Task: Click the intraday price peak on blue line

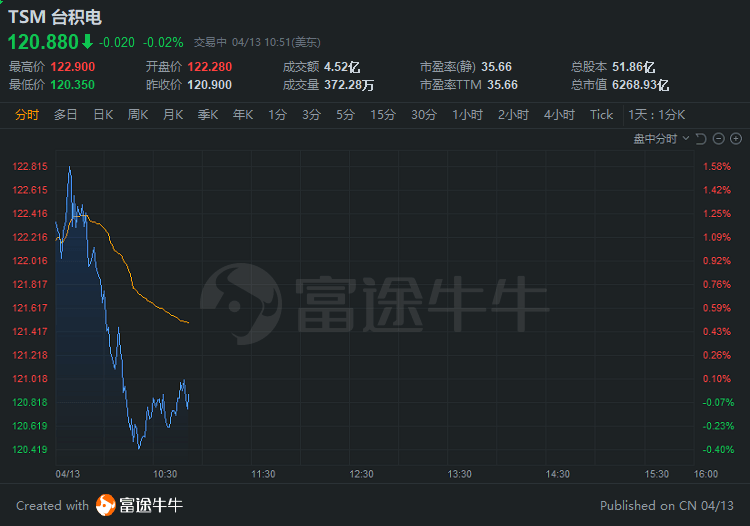Action: tap(70, 167)
